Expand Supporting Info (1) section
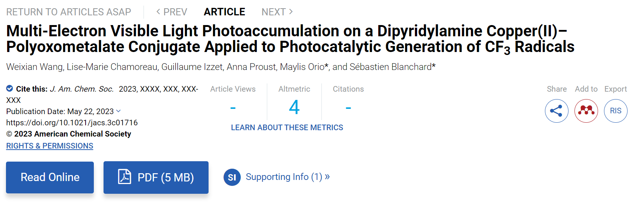Viewport: 644px width, 202px height. click(x=287, y=177)
